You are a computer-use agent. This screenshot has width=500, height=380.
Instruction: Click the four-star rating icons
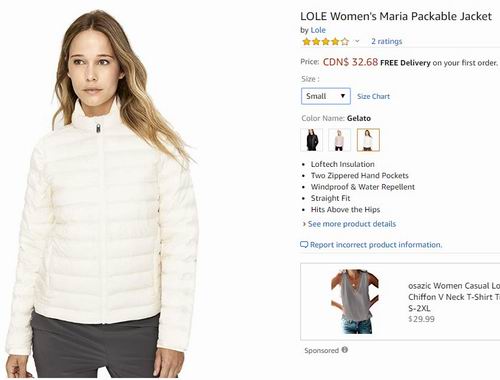(x=325, y=42)
